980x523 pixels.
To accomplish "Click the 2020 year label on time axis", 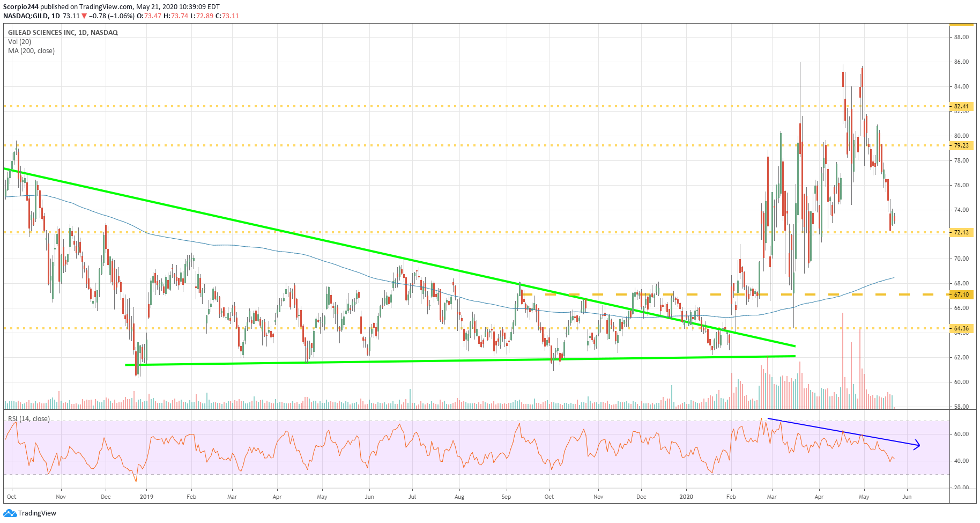I will pyautogui.click(x=686, y=497).
